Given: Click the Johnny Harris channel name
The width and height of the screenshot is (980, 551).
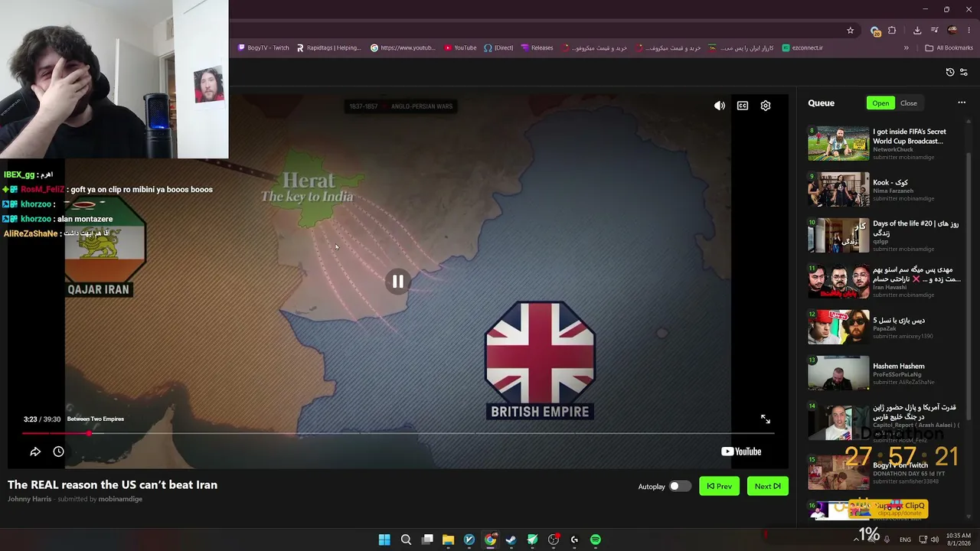Looking at the screenshot, I should 29,499.
